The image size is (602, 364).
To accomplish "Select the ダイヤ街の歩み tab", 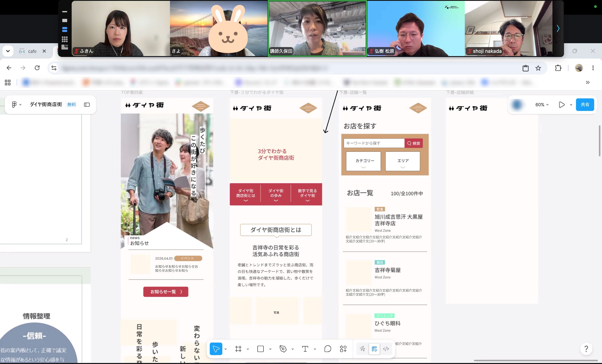I will [x=276, y=194].
